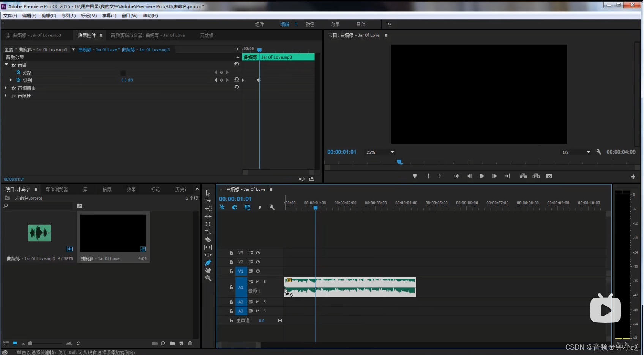644x355 pixels.
Task: Click find magnifier in project panel footer
Action: pyautogui.click(x=163, y=343)
